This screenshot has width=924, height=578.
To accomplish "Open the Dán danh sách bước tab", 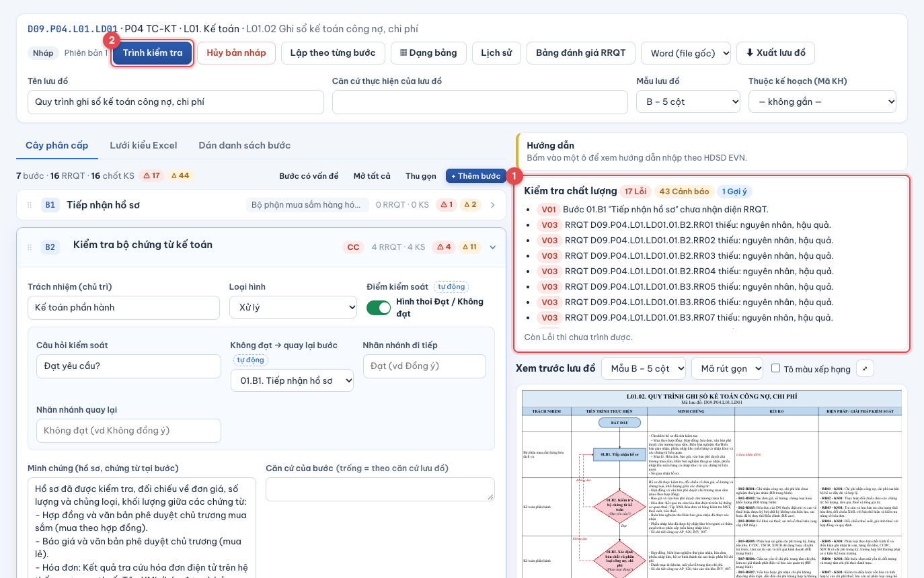I will tap(245, 146).
